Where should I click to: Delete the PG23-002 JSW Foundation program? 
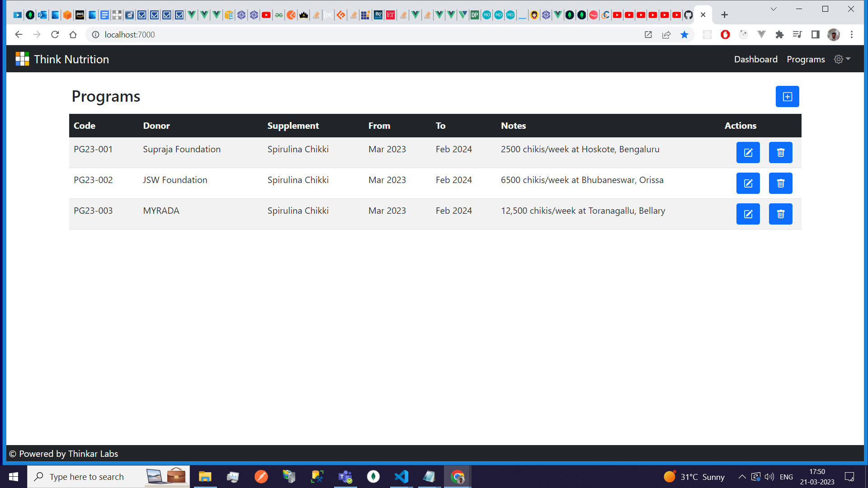780,183
